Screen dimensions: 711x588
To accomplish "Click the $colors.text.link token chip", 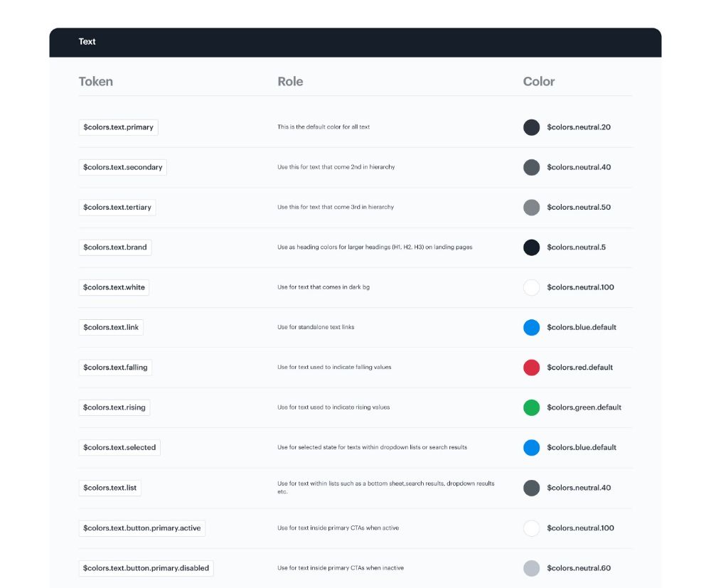I will coord(111,328).
